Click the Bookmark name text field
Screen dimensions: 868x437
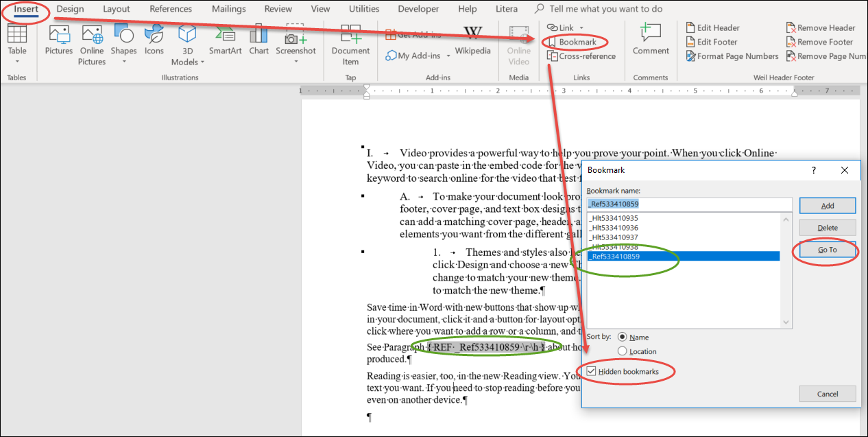point(689,204)
